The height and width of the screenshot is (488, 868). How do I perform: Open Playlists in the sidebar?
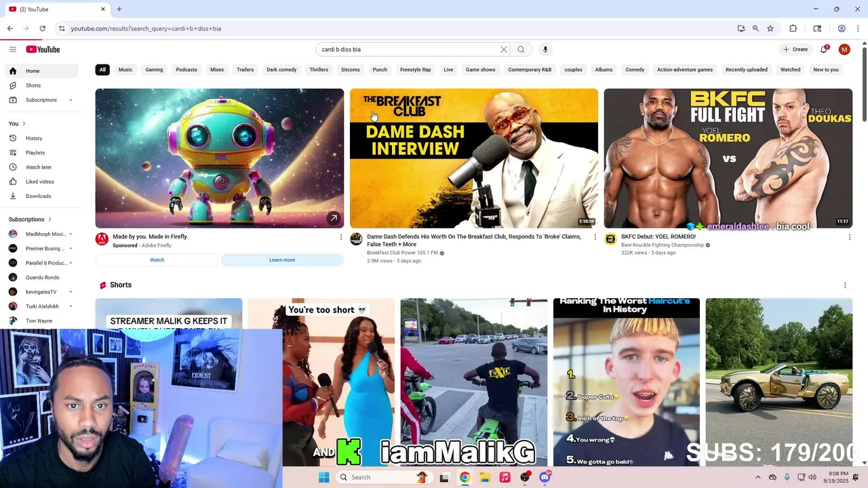(41, 152)
